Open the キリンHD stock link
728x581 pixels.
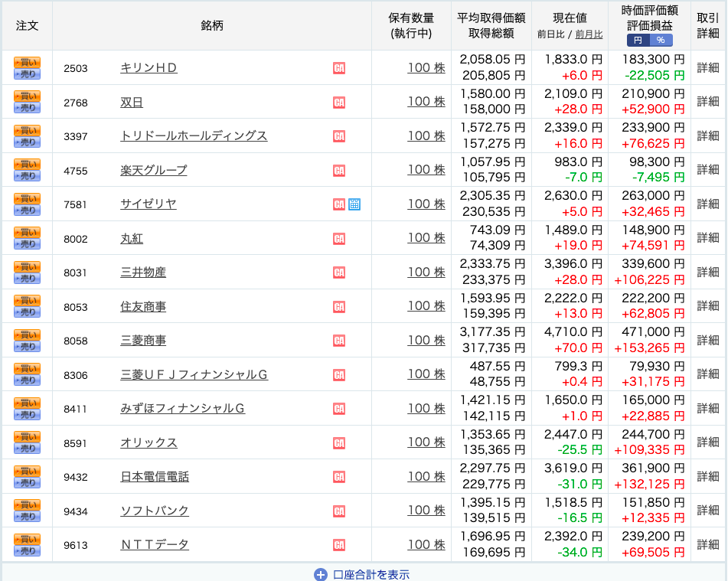pos(149,68)
